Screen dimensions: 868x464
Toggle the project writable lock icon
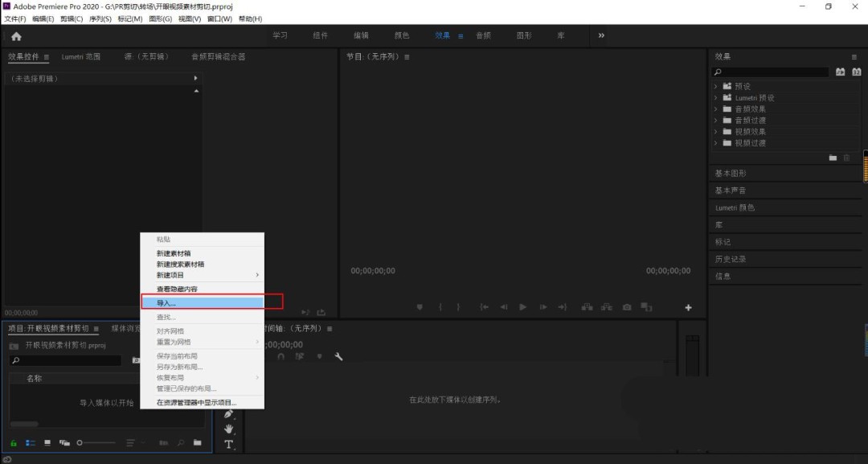coord(13,442)
